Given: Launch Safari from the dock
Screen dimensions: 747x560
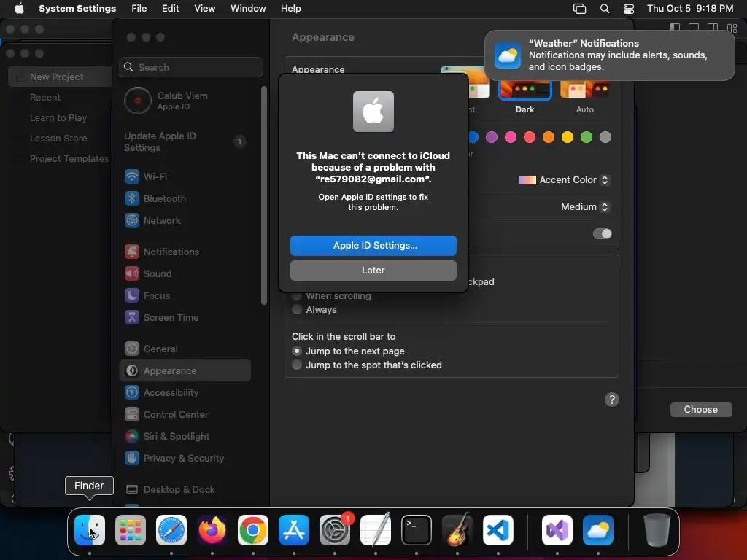Looking at the screenshot, I should pos(171,529).
